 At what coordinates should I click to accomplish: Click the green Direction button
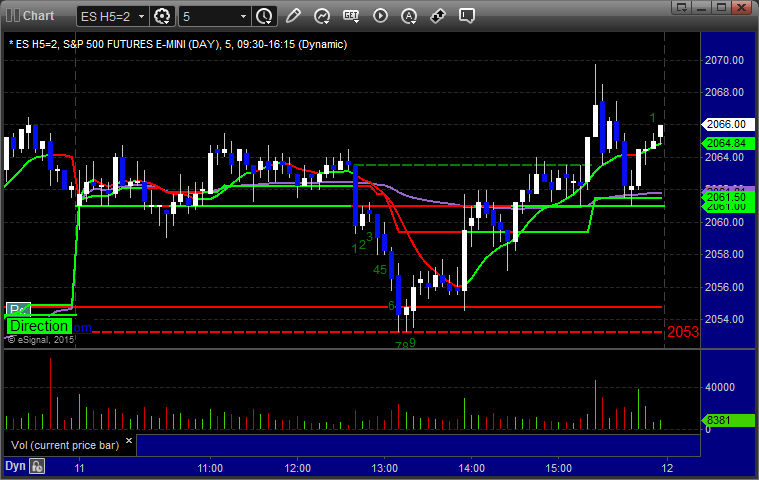[39, 326]
